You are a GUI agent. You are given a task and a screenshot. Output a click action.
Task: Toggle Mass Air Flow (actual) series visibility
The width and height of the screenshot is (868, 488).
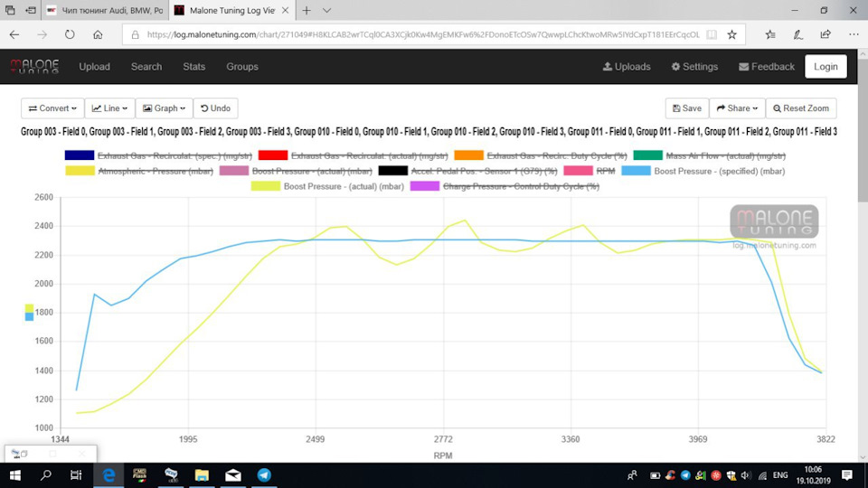coord(709,156)
